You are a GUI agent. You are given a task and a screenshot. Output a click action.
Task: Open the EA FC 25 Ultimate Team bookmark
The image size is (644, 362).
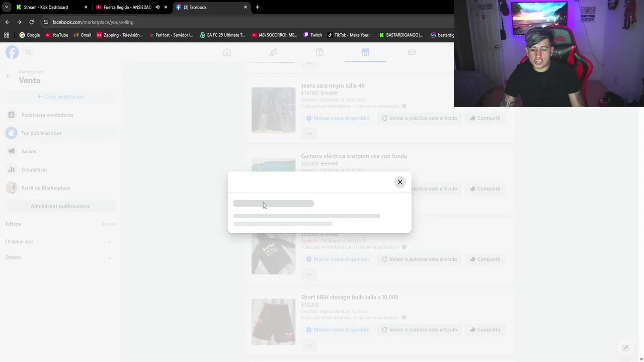[x=222, y=35]
